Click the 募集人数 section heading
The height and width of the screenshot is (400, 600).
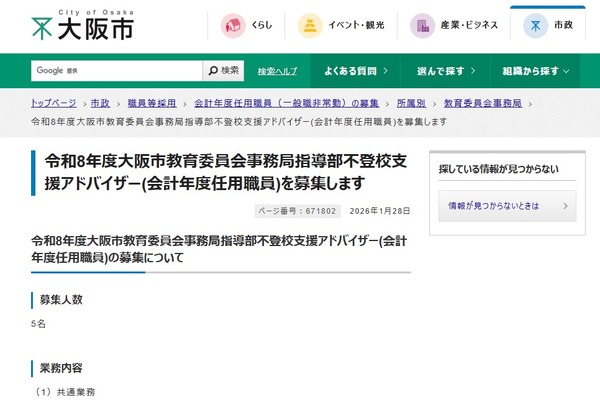[x=61, y=300]
